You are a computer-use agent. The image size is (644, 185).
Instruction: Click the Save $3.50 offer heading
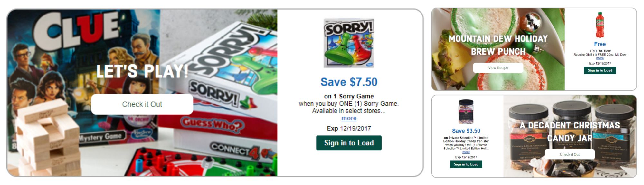466,131
